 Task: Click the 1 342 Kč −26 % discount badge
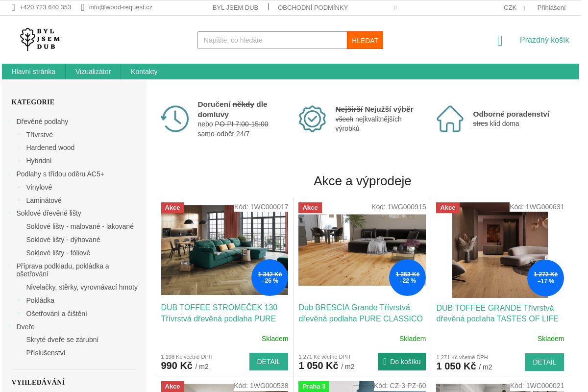click(x=270, y=277)
